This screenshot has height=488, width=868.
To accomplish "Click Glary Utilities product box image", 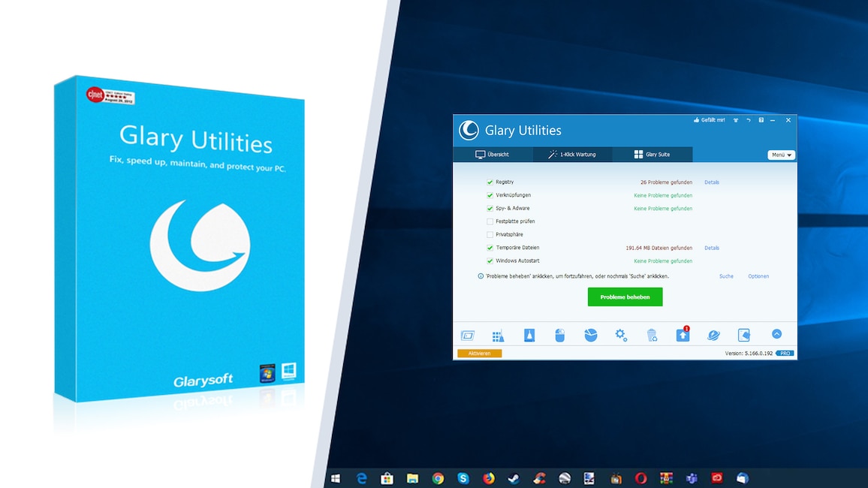I will pyautogui.click(x=179, y=239).
